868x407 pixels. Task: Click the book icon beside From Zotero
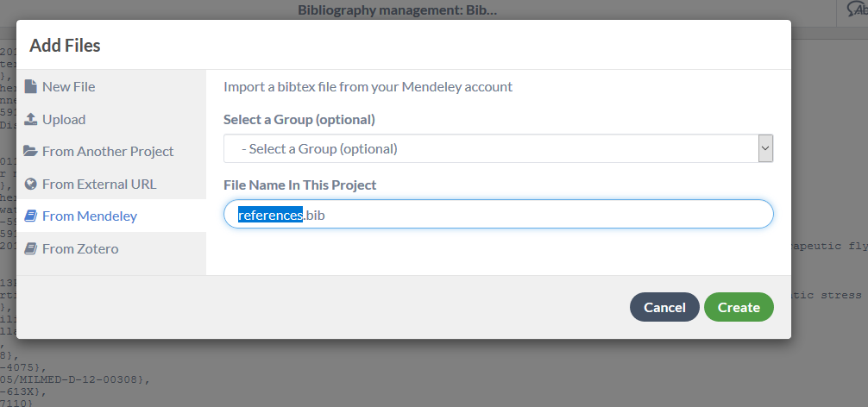(x=31, y=248)
